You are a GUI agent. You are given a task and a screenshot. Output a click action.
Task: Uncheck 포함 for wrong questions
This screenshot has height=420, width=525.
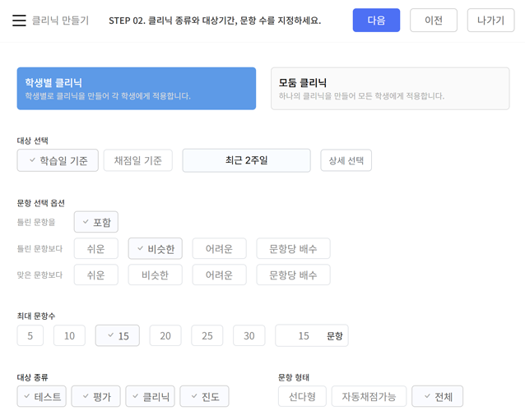tap(96, 222)
